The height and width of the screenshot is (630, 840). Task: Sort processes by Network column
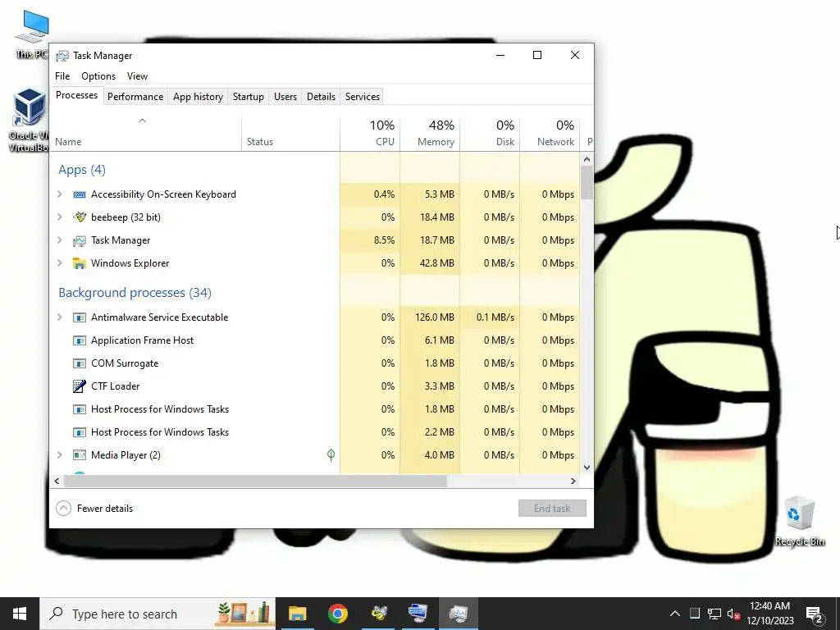(x=550, y=133)
